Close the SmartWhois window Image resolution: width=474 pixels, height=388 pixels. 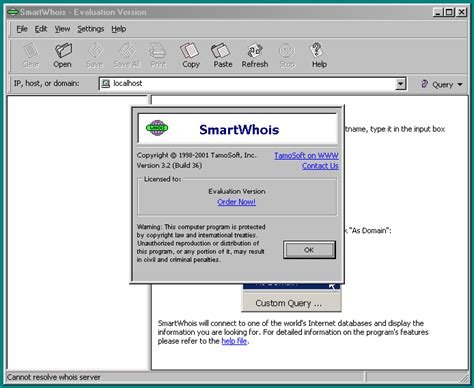coord(461,12)
